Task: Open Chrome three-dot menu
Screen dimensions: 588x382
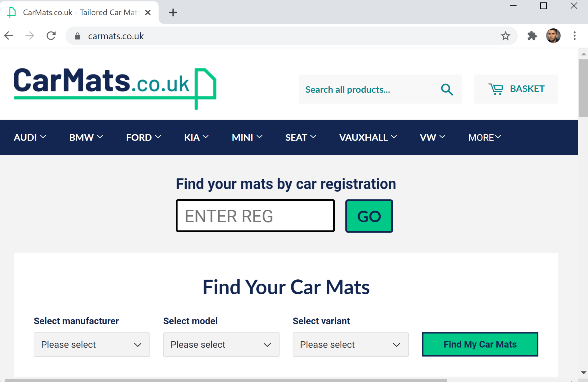Action: [x=575, y=36]
